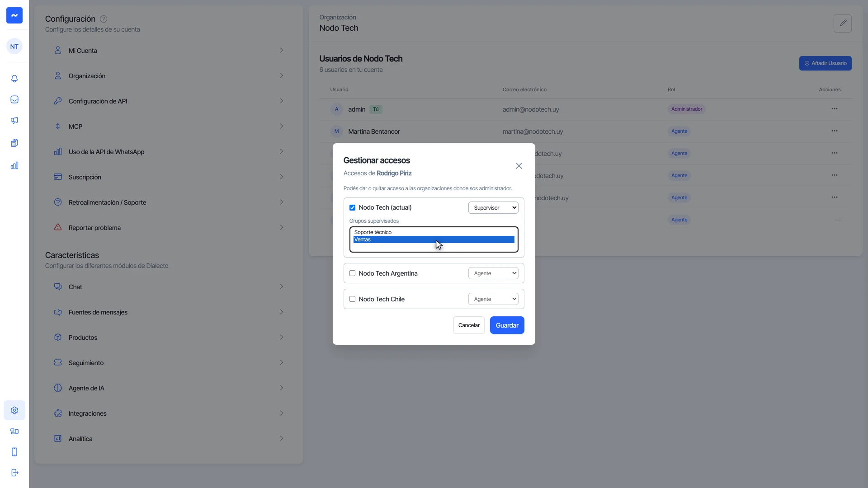Expand the Integraciones chevron
This screenshot has height=488, width=868.
[281, 413]
